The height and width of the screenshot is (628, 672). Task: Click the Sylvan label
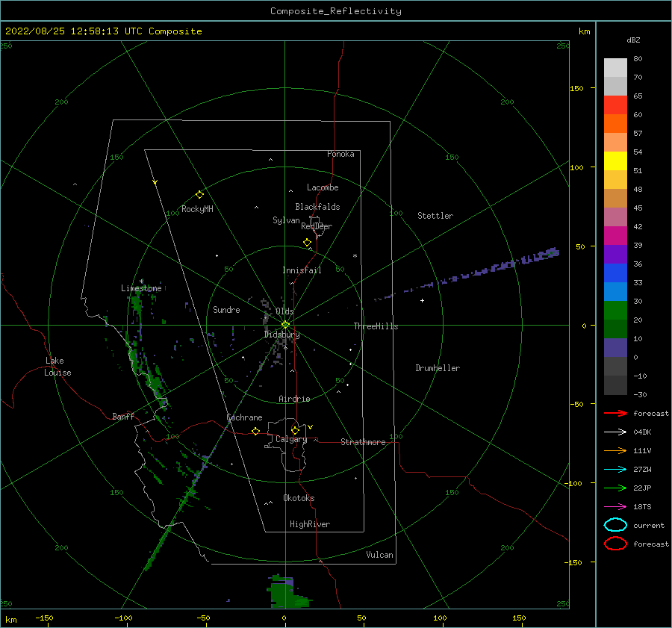(x=286, y=220)
